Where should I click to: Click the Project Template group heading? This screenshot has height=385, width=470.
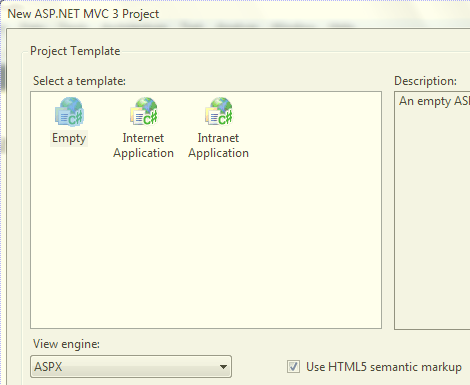(x=75, y=51)
